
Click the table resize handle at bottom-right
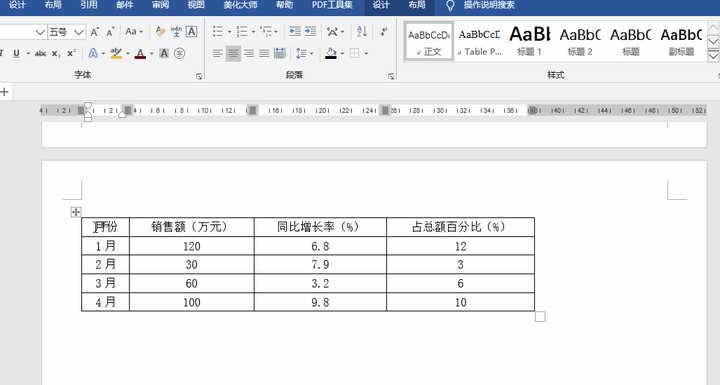(540, 317)
